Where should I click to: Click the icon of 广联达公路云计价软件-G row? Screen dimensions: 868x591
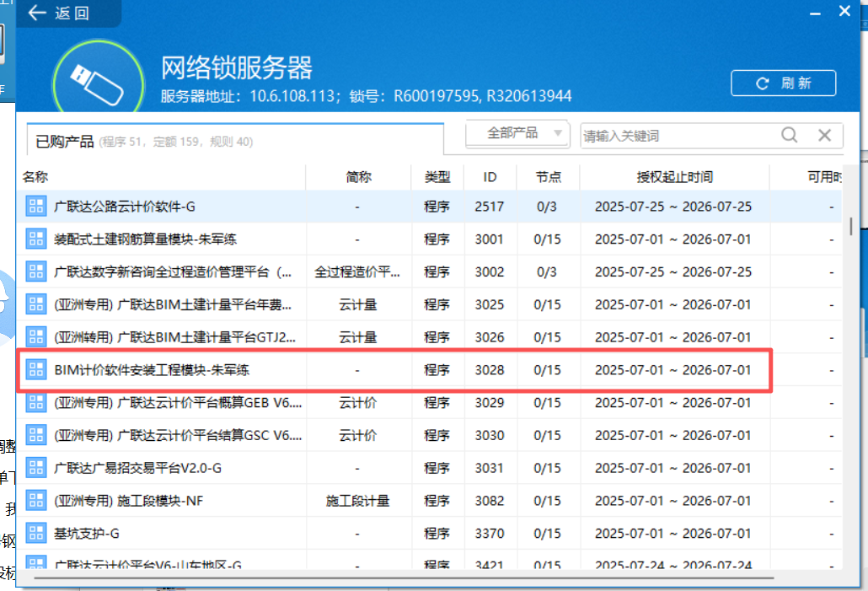point(36,206)
